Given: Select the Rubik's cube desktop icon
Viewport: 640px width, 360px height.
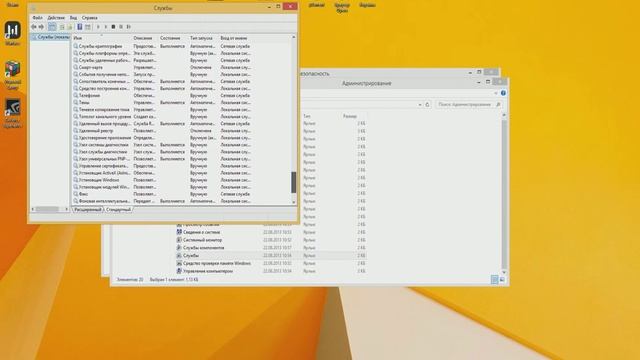Looking at the screenshot, I should [x=13, y=69].
